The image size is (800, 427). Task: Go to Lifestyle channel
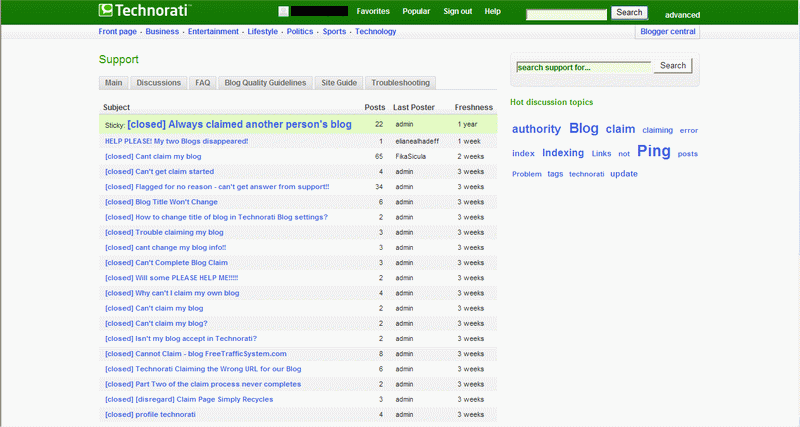coord(263,32)
